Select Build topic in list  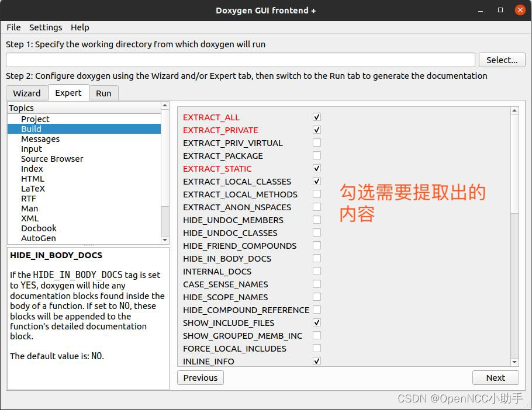coord(84,128)
